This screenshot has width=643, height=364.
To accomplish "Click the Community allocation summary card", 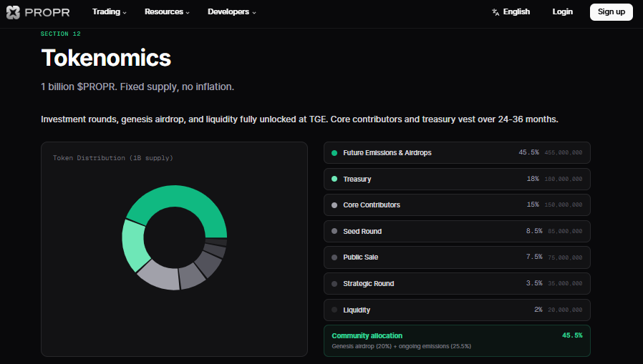I will pos(457,340).
